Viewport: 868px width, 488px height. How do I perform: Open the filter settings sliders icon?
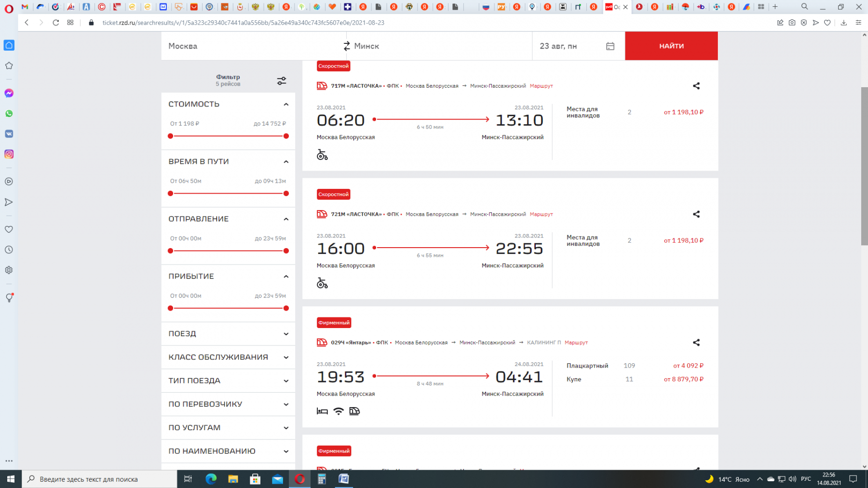click(282, 81)
